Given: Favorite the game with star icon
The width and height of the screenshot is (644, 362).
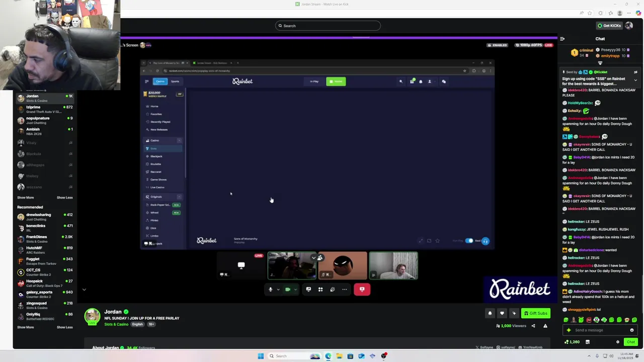Looking at the screenshot, I should coord(437,241).
